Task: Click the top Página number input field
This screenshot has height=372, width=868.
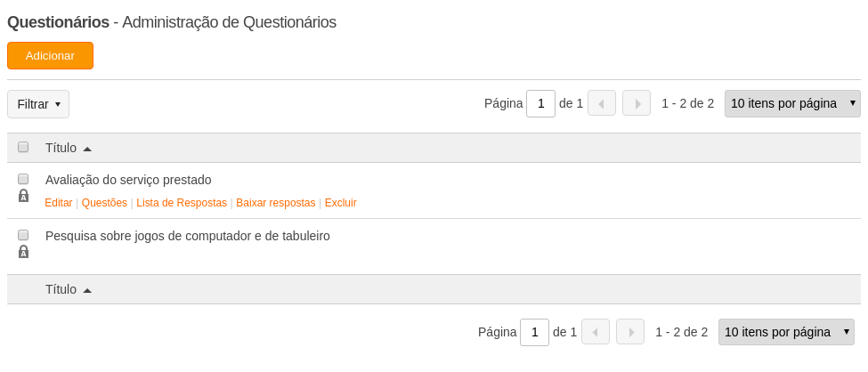Action: click(x=541, y=103)
